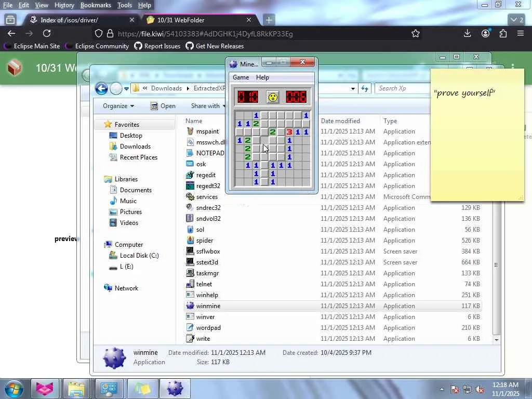Select the winmine file row
The image size is (532, 399).
(x=332, y=306)
